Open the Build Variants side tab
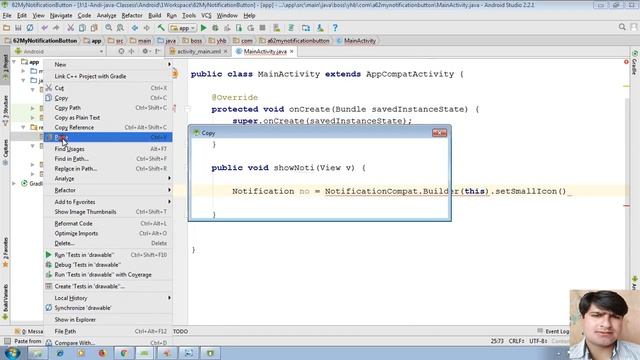Screen dimensions: 640x360 click(x=5, y=301)
